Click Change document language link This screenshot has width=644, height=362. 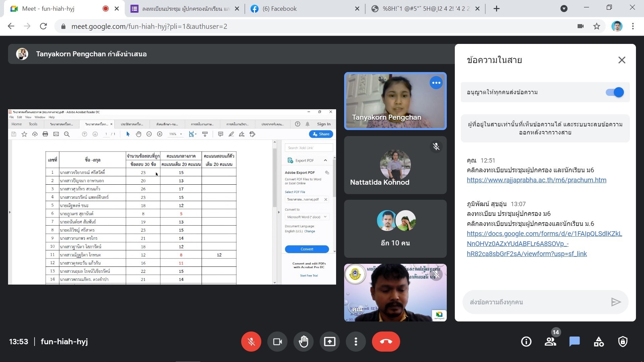(x=310, y=231)
